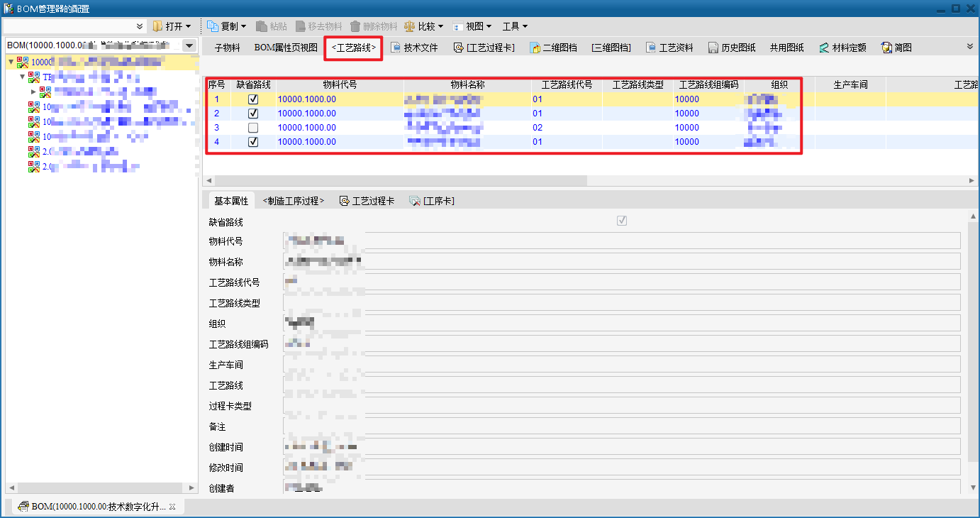Open the upper [工艺过程卡] tab via its icon
Screen dimensions: 980x518
click(x=459, y=48)
